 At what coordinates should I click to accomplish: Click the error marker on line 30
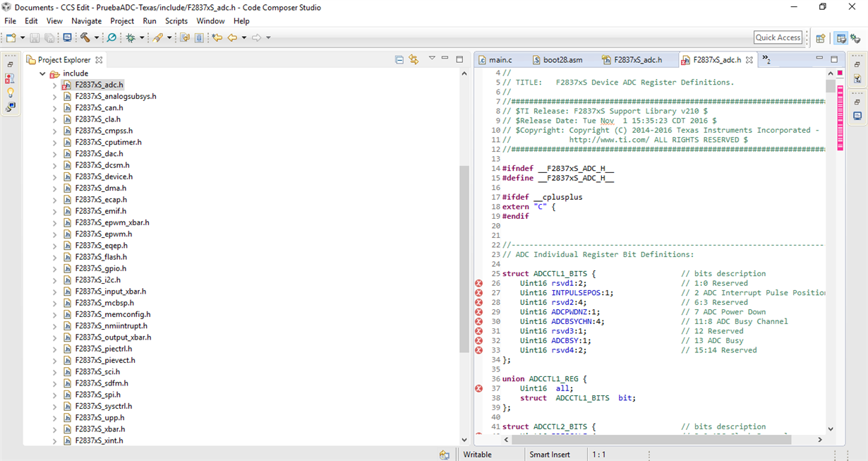(479, 321)
